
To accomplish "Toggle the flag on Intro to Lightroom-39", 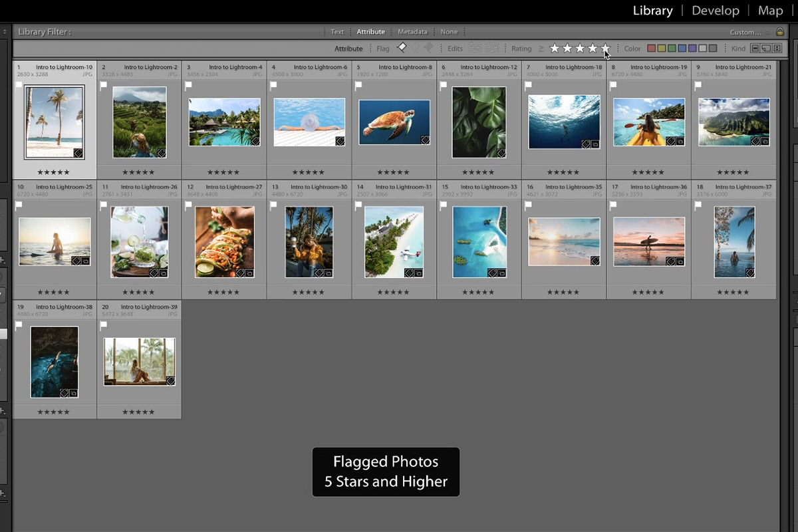I will click(x=104, y=325).
